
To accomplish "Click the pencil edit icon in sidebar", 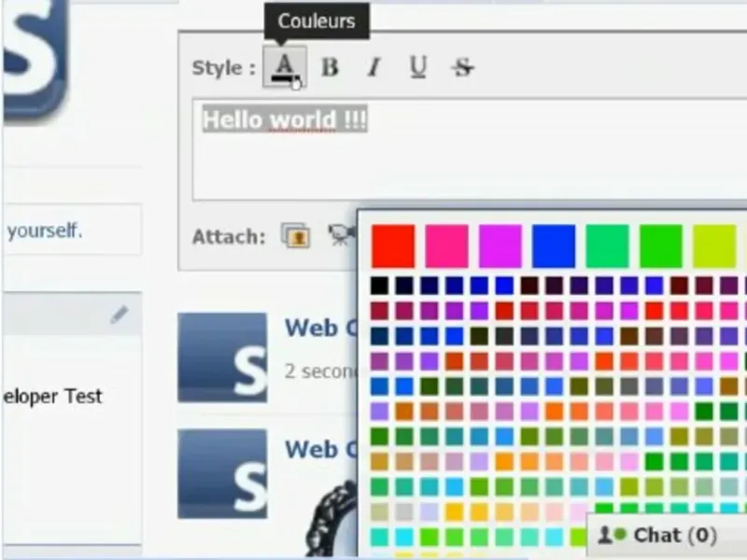I will pos(120,315).
